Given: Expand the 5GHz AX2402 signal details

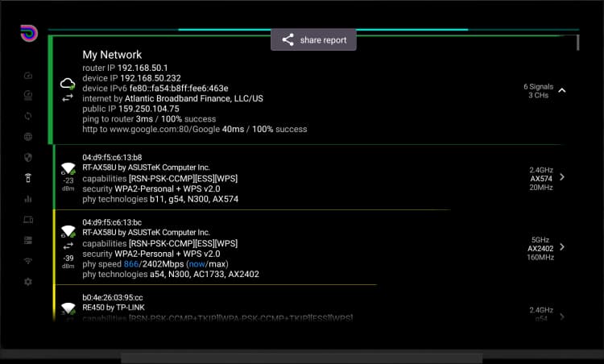Looking at the screenshot, I should pyautogui.click(x=562, y=246).
